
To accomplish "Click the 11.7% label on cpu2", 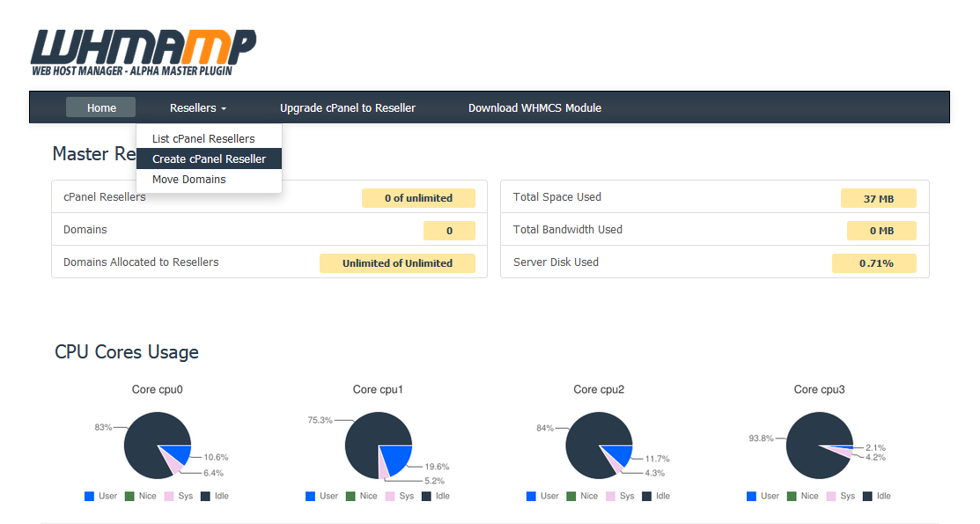I will click(657, 458).
